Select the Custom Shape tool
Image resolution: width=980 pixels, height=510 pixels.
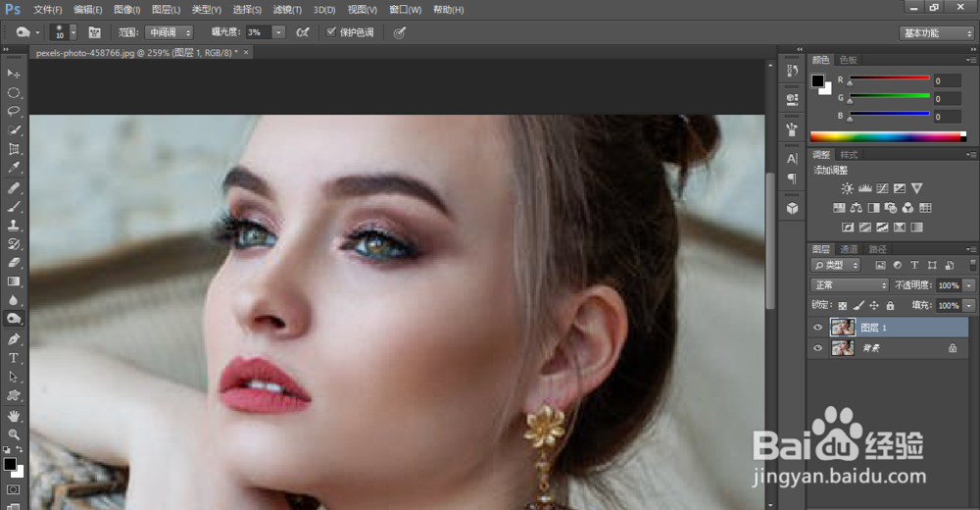point(13,395)
